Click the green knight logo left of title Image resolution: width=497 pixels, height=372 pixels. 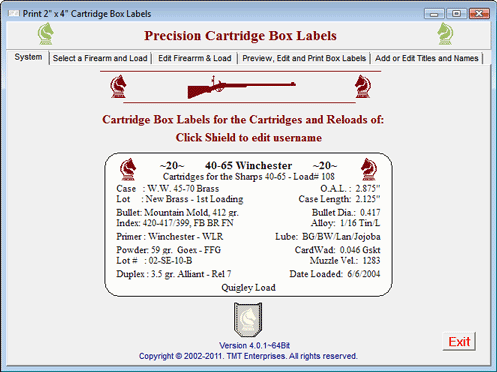pyautogui.click(x=46, y=34)
